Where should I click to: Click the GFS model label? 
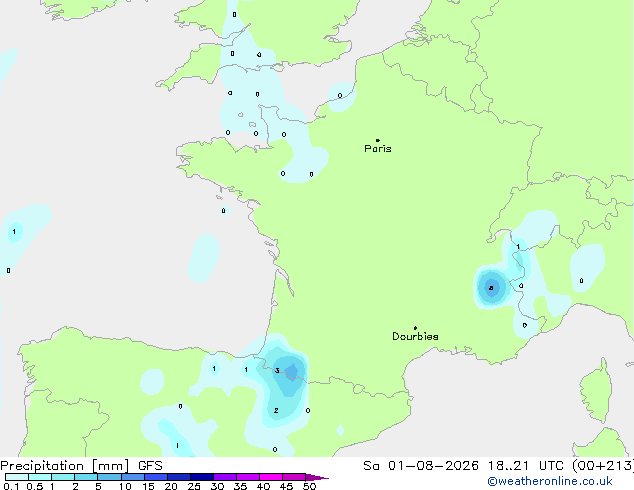click(150, 466)
